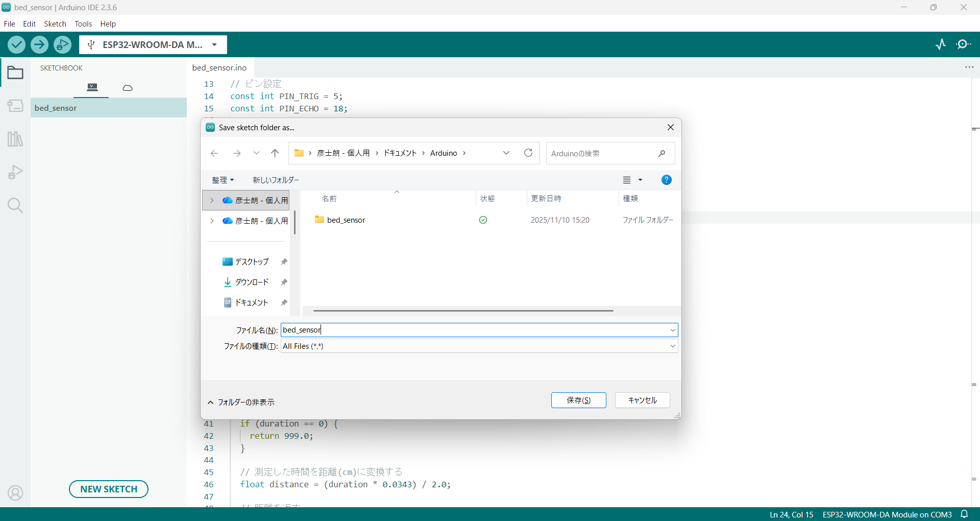Viewport: 980px width, 521px height.
Task: Open ドキュメント quick access location
Action: 252,302
